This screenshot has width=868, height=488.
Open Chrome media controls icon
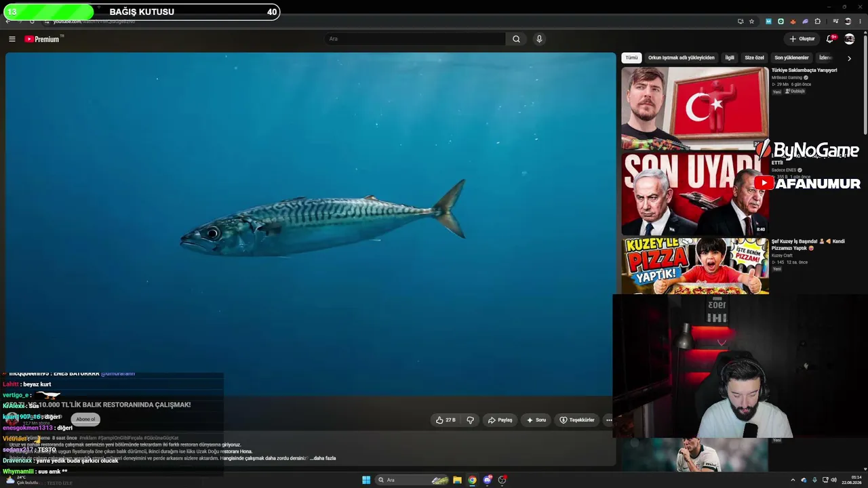[x=835, y=22]
